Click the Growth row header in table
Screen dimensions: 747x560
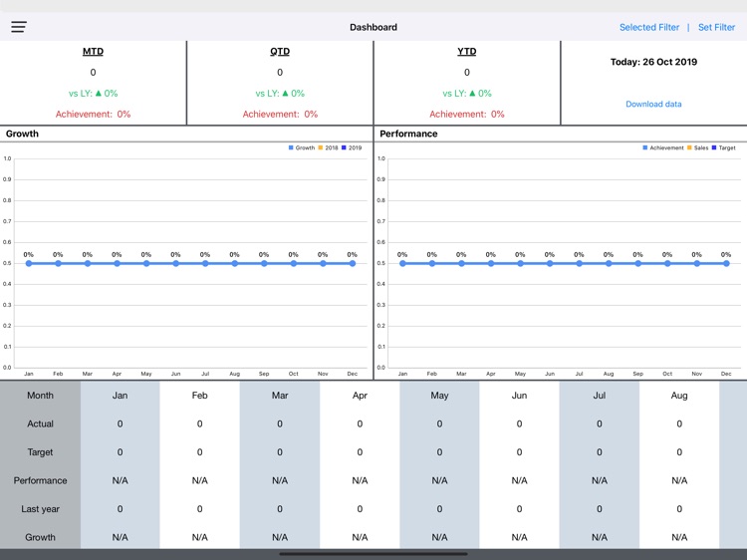tap(40, 537)
